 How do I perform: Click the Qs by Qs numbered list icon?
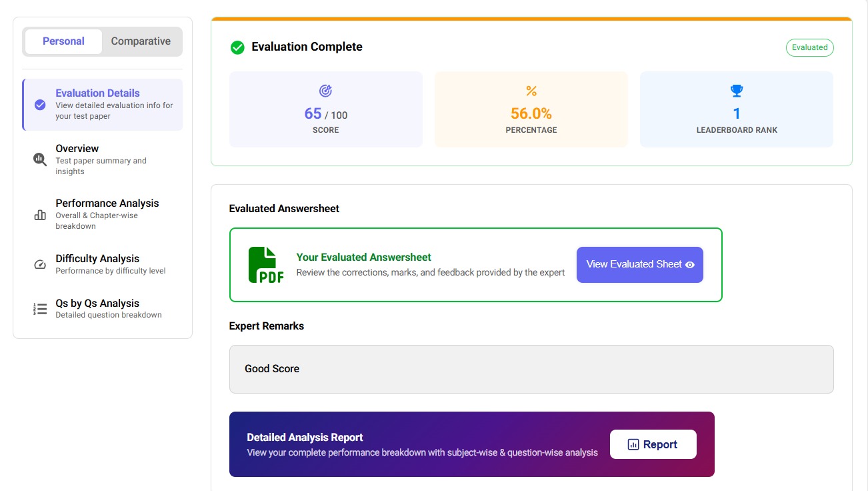[40, 309]
